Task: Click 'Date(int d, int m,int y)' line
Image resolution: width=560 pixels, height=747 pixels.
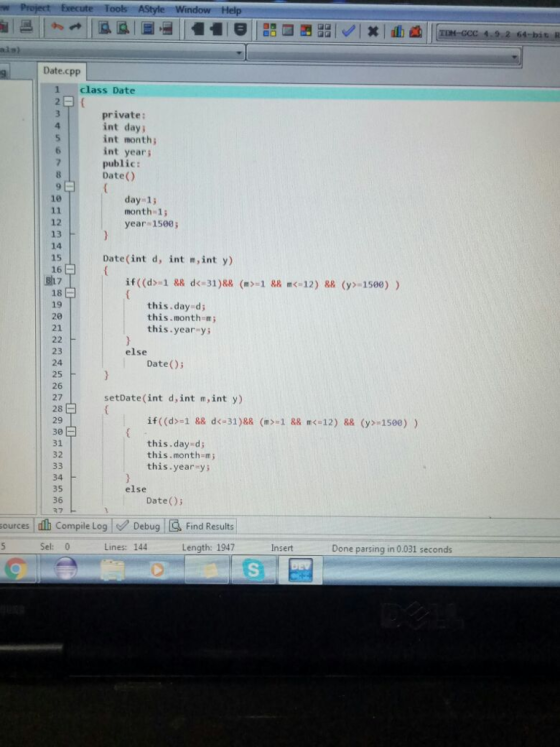Action: click(168, 260)
